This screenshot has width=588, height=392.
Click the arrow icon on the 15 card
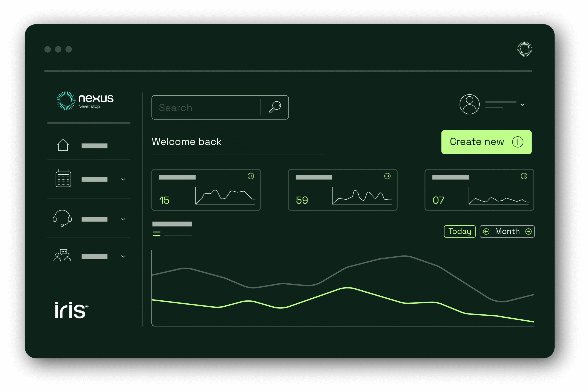click(251, 176)
